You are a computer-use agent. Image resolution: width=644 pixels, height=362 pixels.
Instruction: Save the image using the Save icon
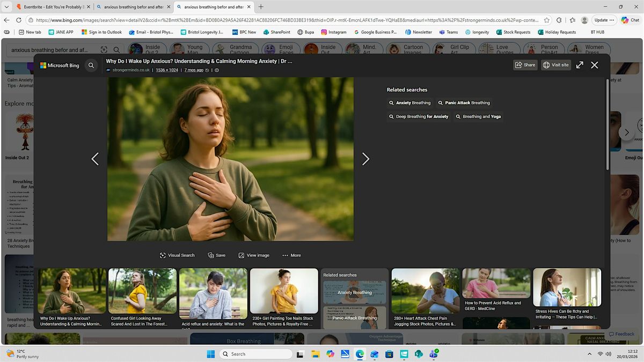point(211,255)
